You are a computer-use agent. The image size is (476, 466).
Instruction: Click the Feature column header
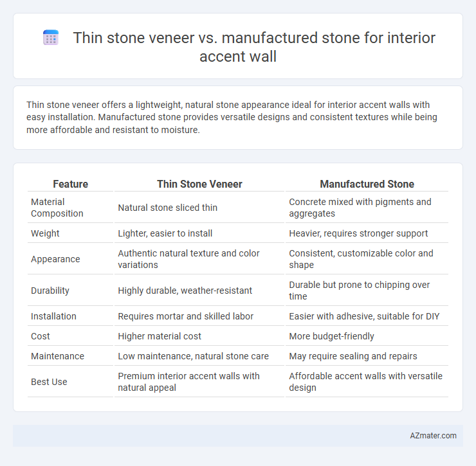pyautogui.click(x=70, y=184)
